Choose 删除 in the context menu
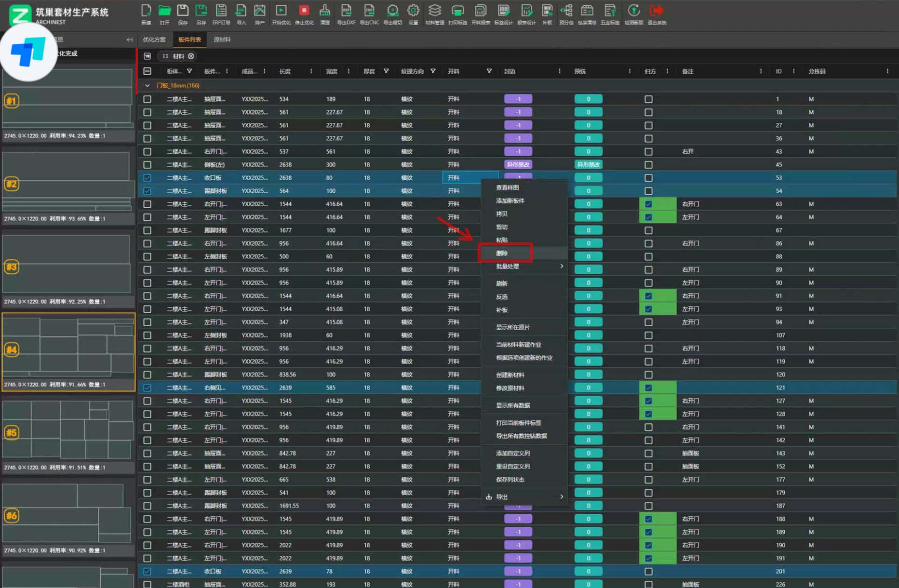The image size is (899, 588). coord(502,253)
